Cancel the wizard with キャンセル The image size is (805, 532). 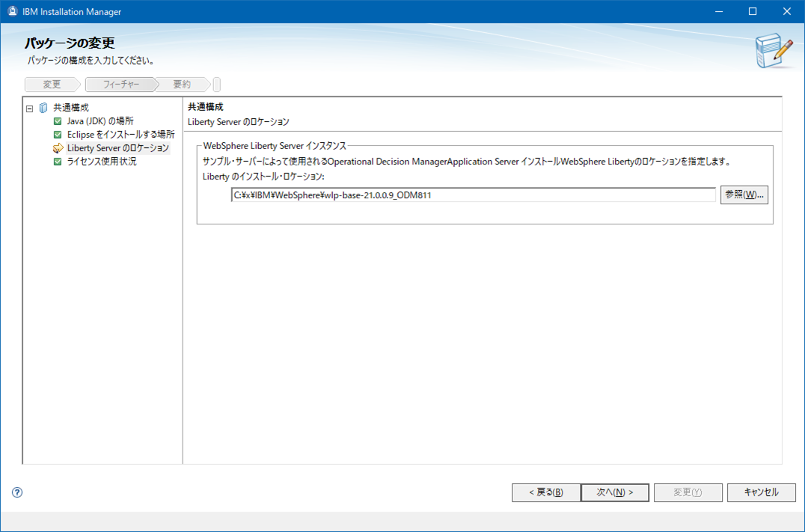(x=762, y=492)
